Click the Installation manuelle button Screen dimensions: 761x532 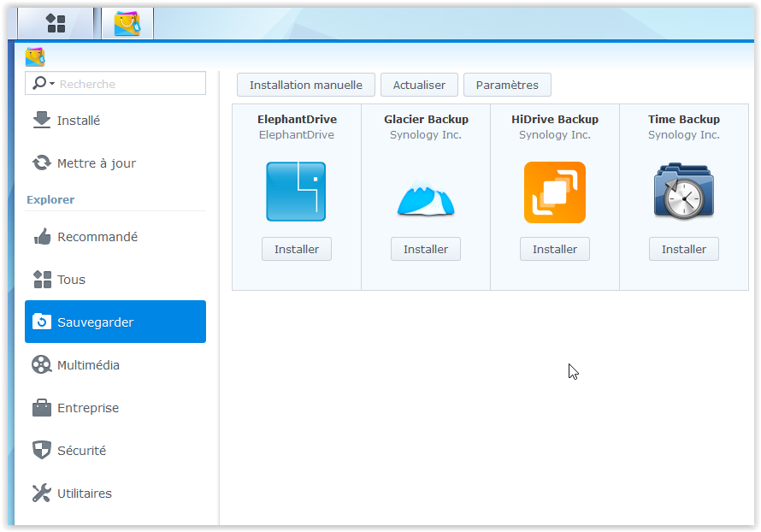306,86
